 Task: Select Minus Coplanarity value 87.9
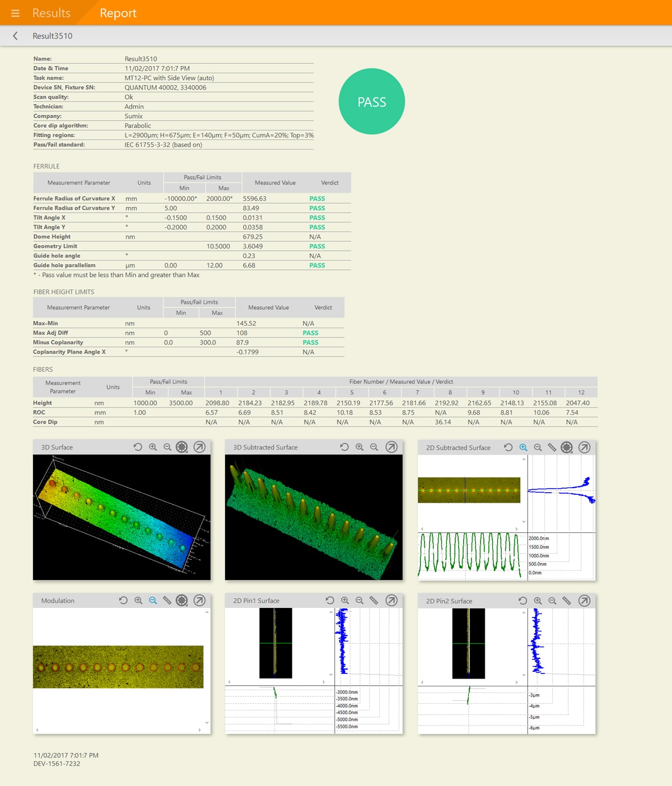click(242, 343)
